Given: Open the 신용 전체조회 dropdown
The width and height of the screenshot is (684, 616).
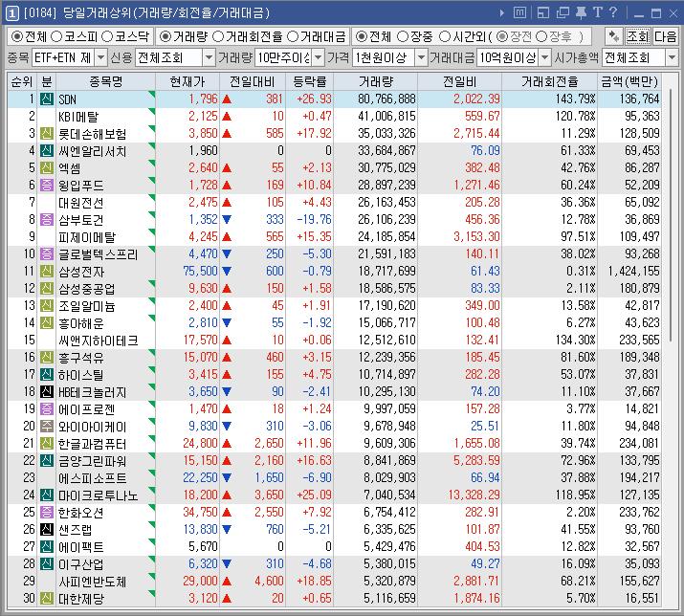Looking at the screenshot, I should coord(209,57).
